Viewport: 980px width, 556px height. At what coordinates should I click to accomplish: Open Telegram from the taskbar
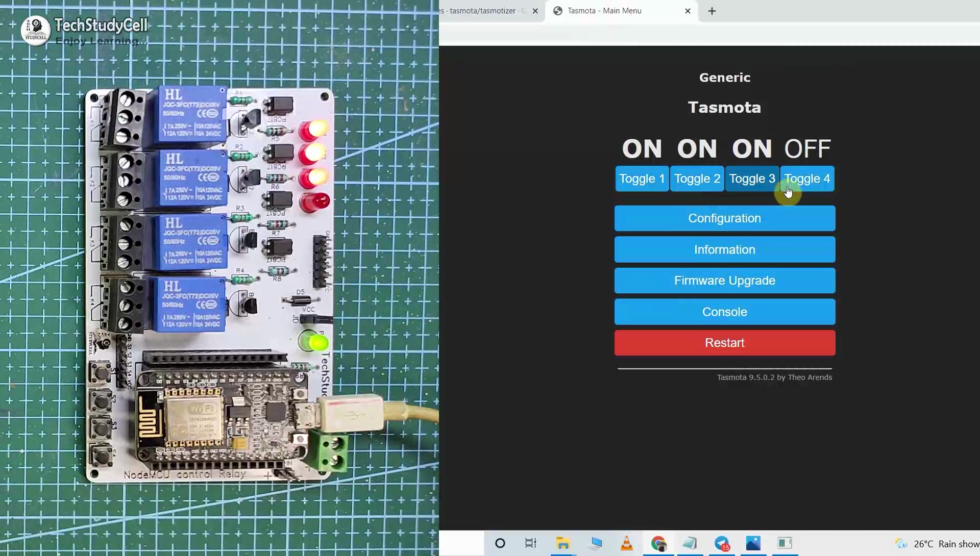[721, 543]
